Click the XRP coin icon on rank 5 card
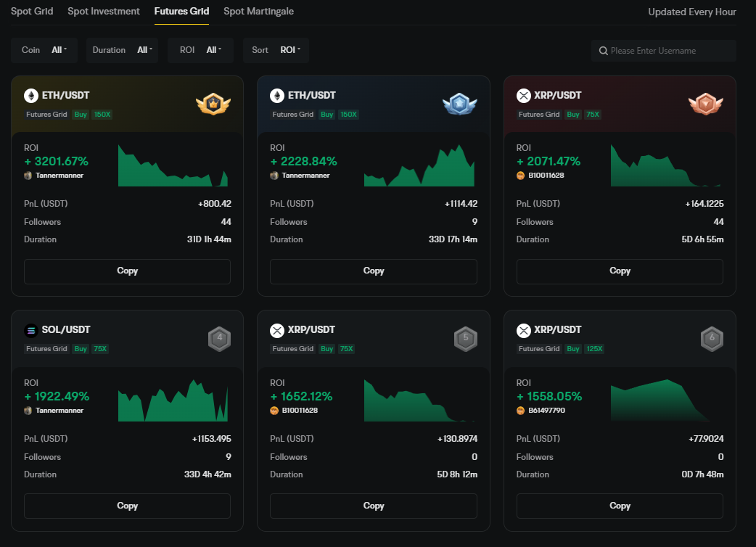This screenshot has height=547, width=756. [276, 330]
